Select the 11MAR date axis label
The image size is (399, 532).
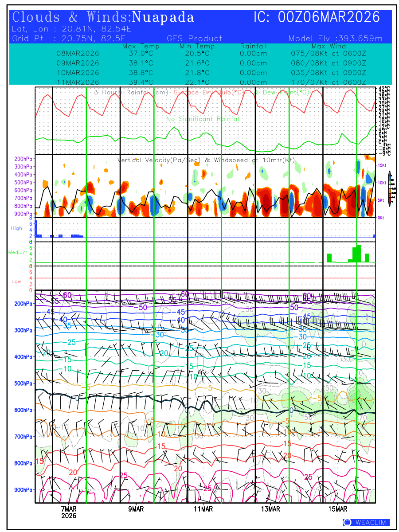tap(203, 509)
